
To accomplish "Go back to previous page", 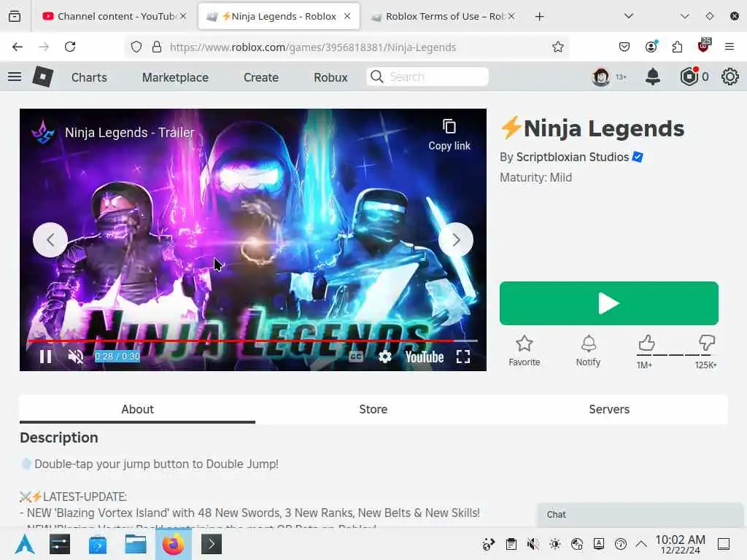I will [x=18, y=47].
